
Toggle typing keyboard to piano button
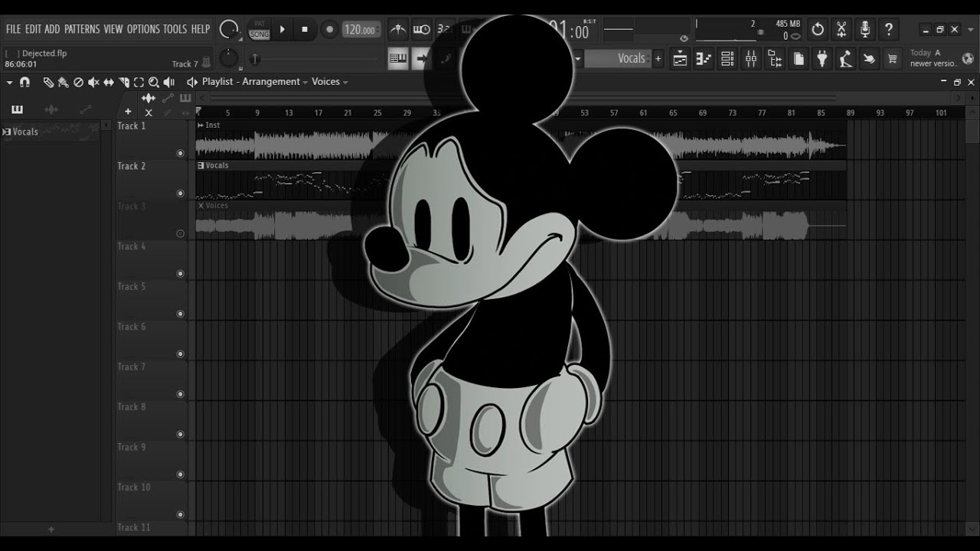[x=398, y=59]
